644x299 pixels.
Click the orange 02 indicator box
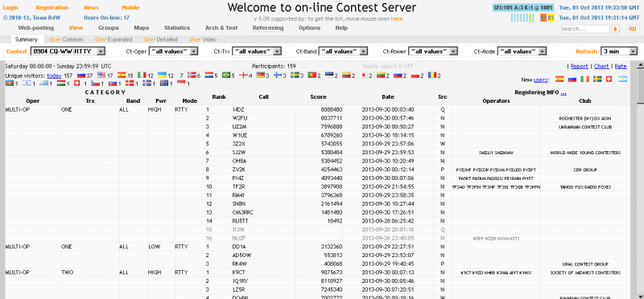click(543, 18)
